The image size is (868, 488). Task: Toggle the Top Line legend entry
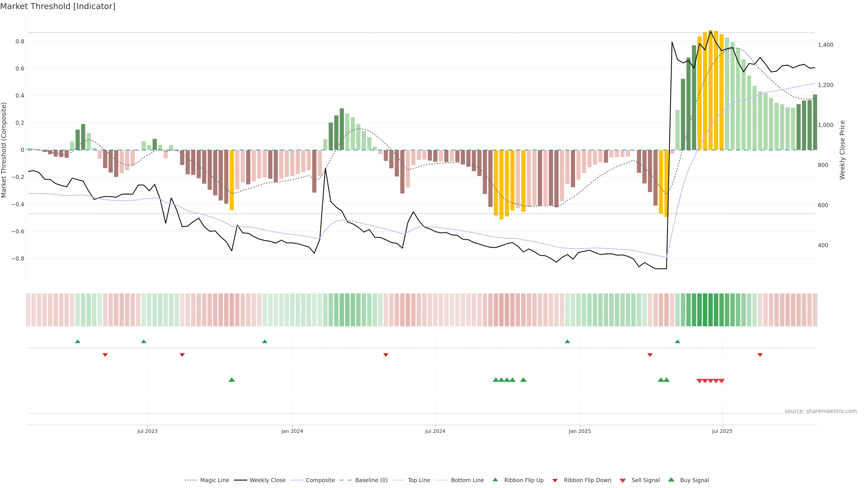click(419, 480)
